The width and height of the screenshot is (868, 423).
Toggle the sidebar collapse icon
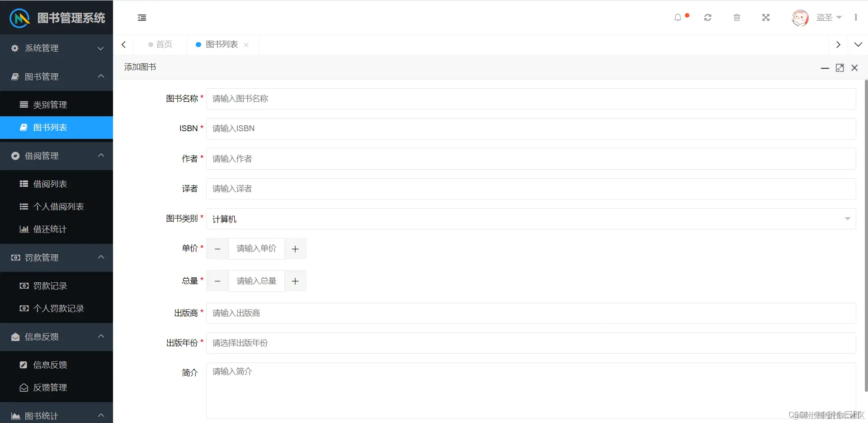point(142,18)
